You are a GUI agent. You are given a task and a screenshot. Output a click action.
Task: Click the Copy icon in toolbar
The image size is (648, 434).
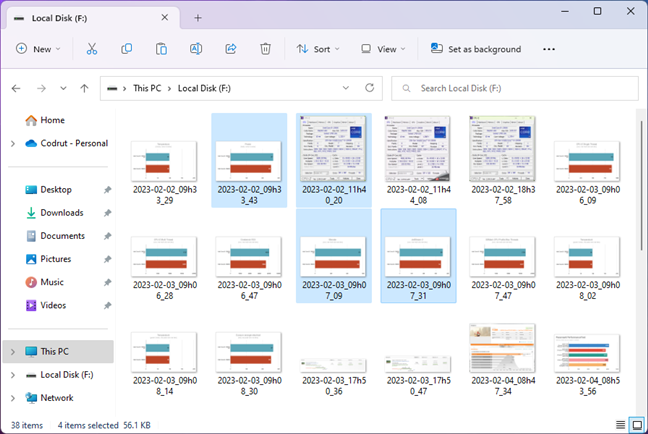[127, 48]
